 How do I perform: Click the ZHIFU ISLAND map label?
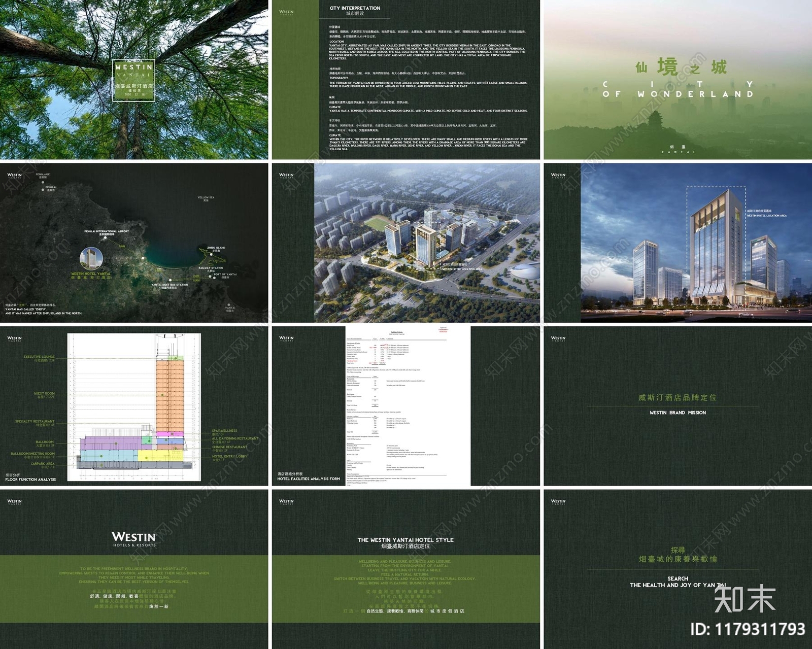(x=216, y=248)
